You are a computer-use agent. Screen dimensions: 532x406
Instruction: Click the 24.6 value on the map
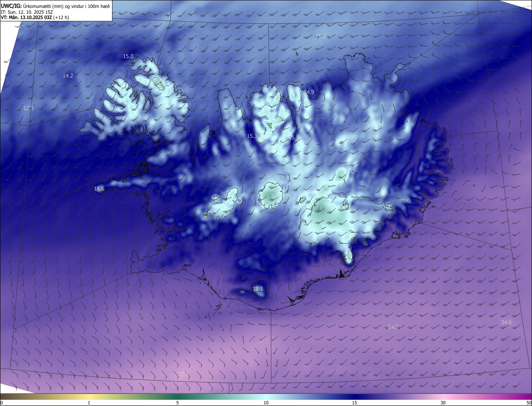[506, 323]
